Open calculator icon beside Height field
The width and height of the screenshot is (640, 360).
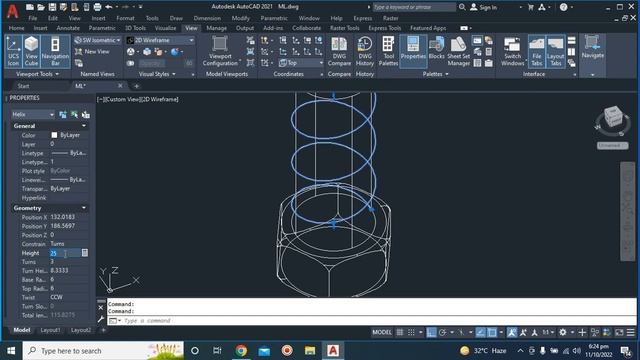coord(84,253)
